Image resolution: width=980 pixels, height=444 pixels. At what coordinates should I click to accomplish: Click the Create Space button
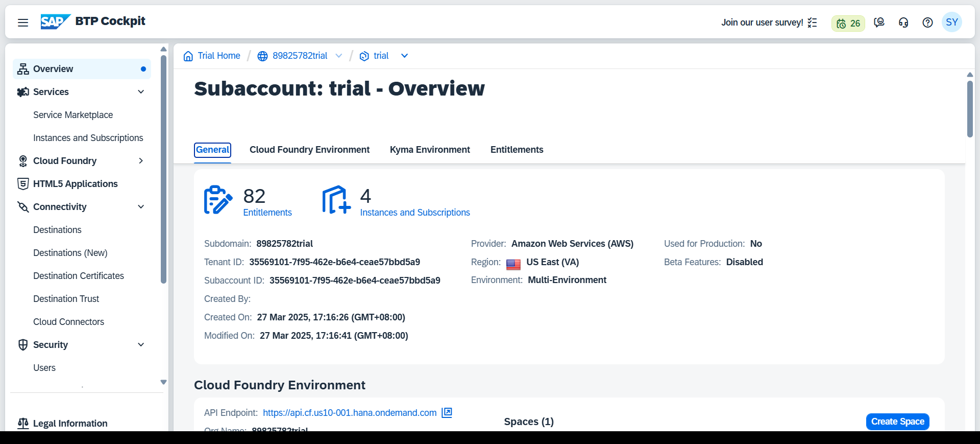coord(898,422)
